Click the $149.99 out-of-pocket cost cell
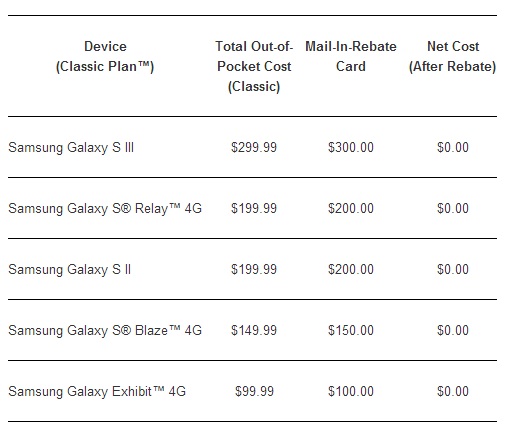The height and width of the screenshot is (432, 516). click(x=254, y=330)
